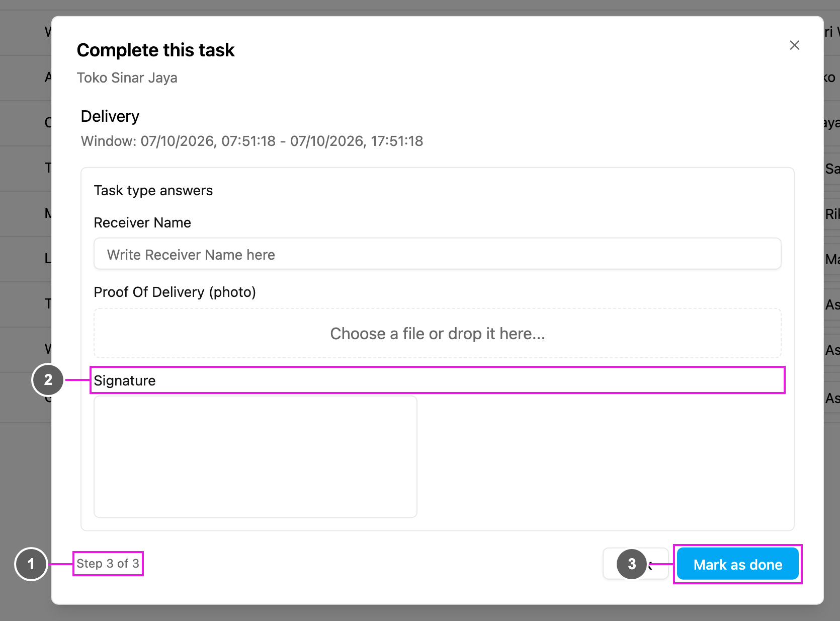Click the Choose a file or drop it here text
This screenshot has height=621, width=840.
click(x=438, y=334)
